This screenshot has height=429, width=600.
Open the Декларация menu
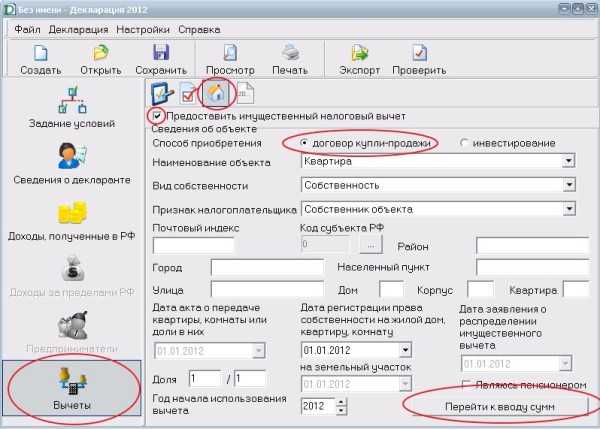[x=78, y=29]
